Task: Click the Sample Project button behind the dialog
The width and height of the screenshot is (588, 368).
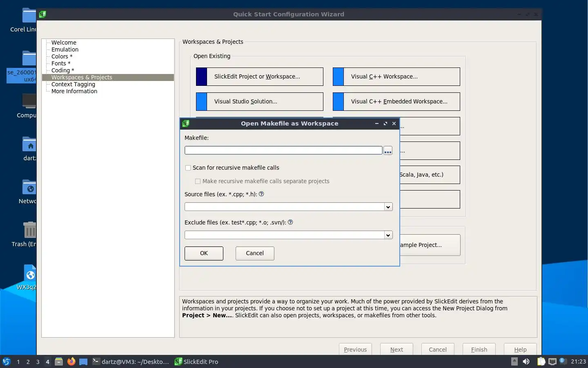Action: [x=430, y=245]
